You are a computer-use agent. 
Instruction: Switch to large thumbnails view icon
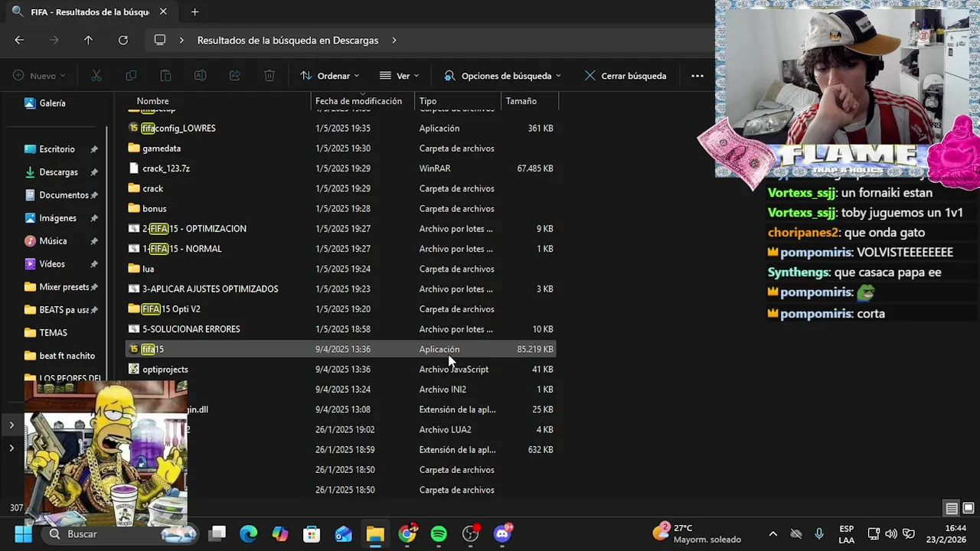968,508
